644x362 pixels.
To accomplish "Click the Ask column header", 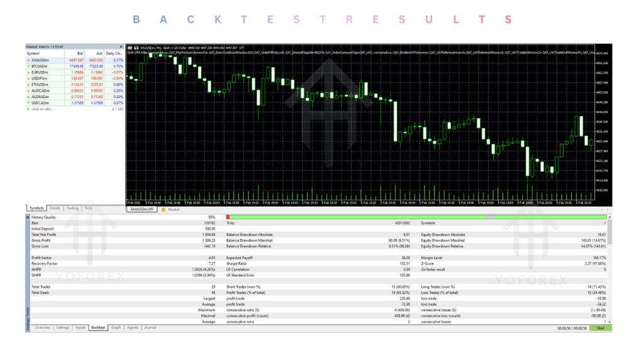I will [94, 53].
